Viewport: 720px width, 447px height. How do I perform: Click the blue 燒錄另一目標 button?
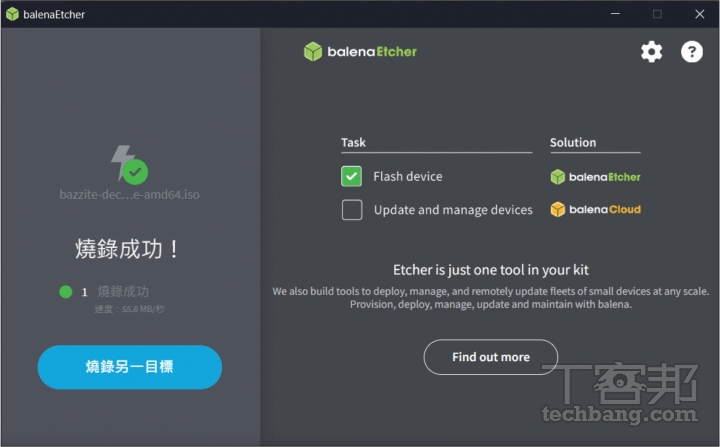[129, 367]
